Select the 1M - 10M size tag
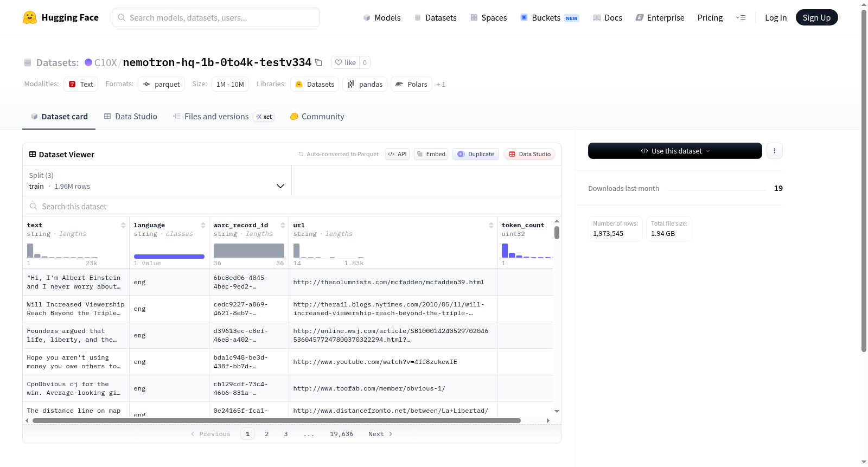This screenshot has width=868, height=467. [x=230, y=84]
